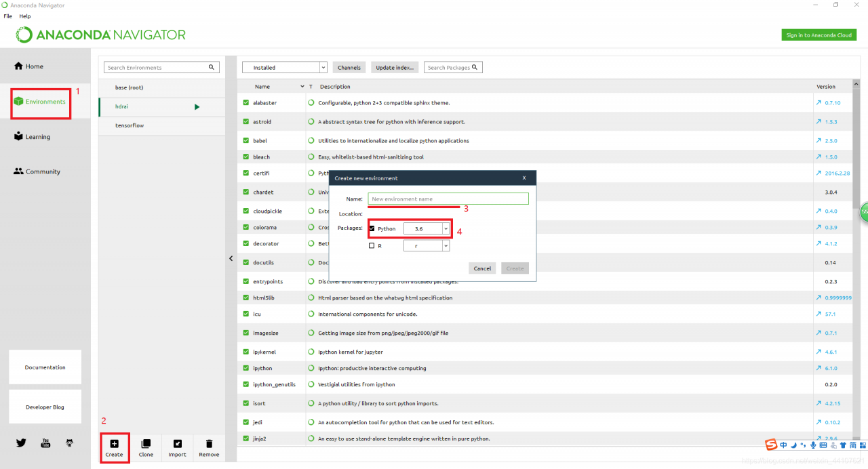868x469 pixels.
Task: Select the base (root) environment
Action: point(161,87)
